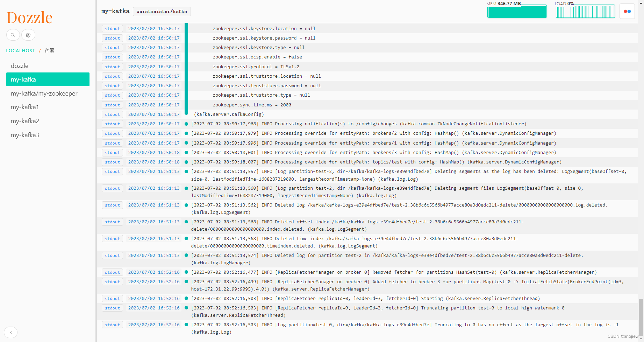
Task: Click 'Added fetcher to broker 3' log message
Action: (x=407, y=285)
